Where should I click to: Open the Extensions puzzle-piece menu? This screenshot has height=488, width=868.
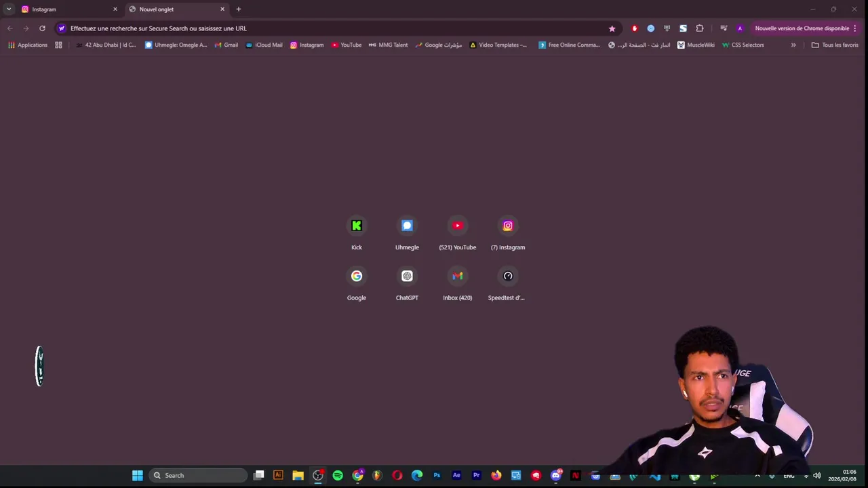(700, 28)
